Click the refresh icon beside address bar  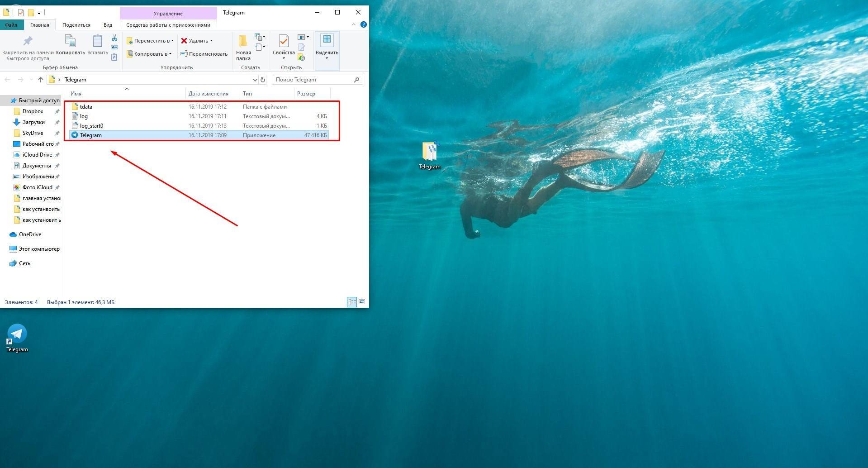[262, 80]
